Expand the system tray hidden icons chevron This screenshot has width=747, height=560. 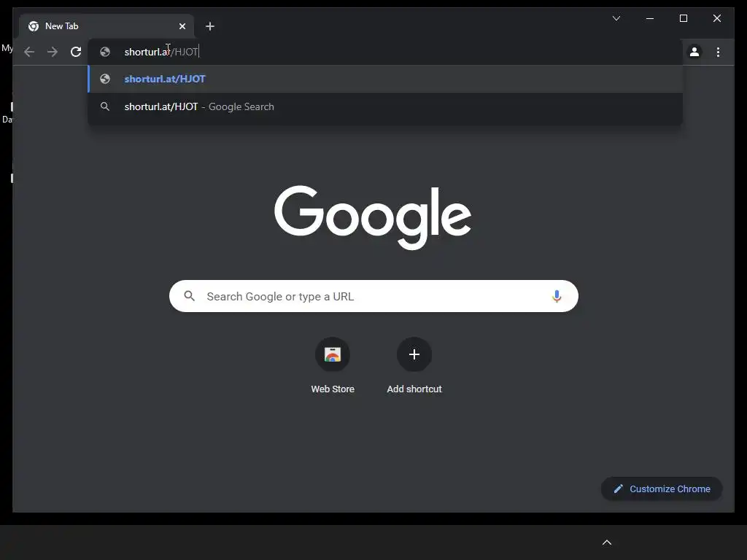(x=607, y=542)
